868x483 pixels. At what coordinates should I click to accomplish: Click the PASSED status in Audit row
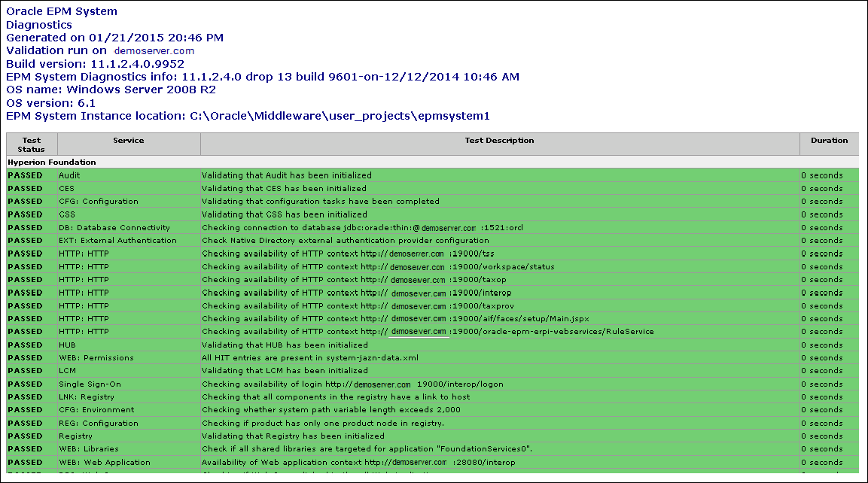coord(25,175)
